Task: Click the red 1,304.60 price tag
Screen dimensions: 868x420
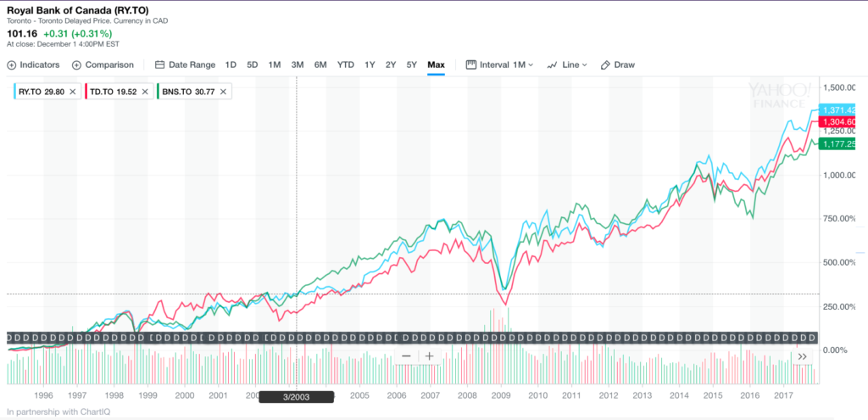Action: point(837,122)
